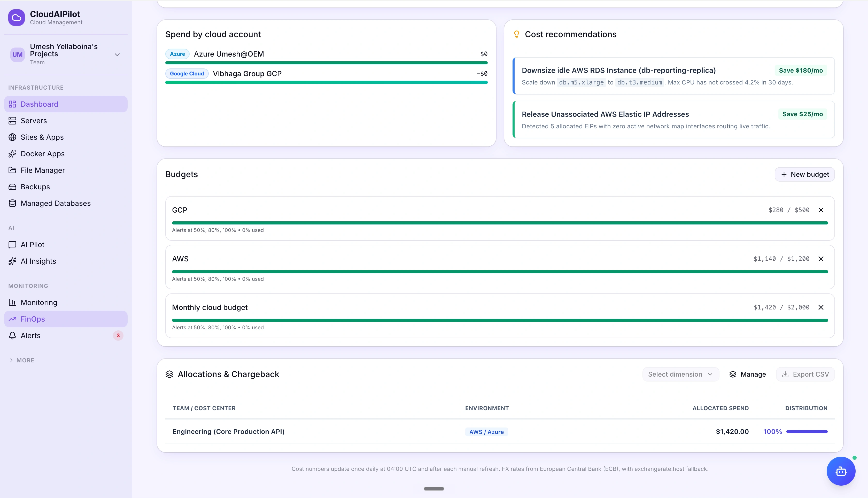Create a New budget
The width and height of the screenshot is (868, 498).
[805, 174]
